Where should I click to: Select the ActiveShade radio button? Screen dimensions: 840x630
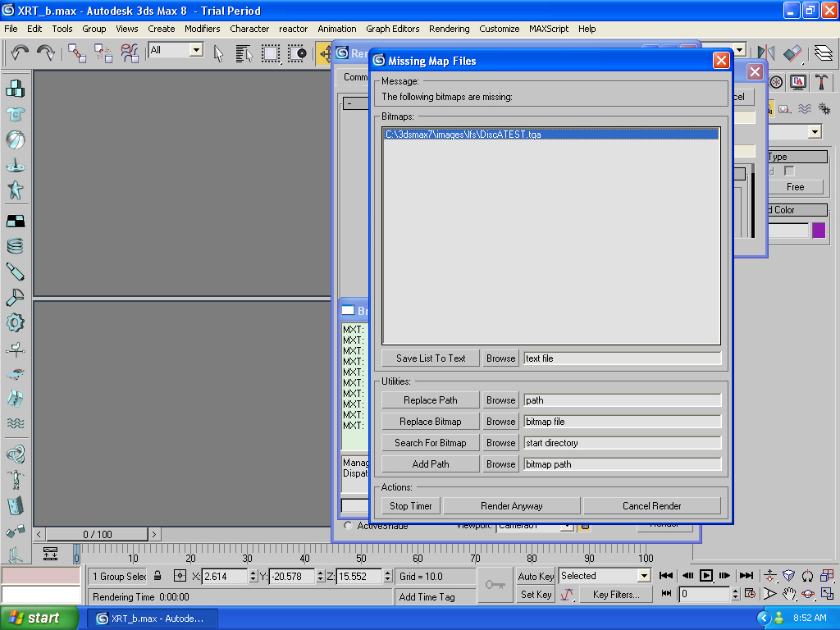coord(348,526)
